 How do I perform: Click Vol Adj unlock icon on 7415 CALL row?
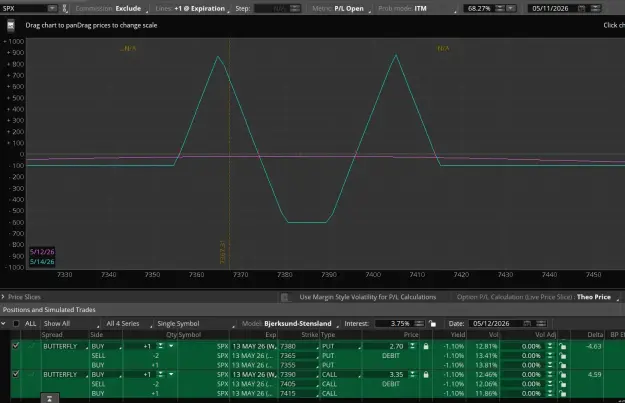click(x=562, y=393)
